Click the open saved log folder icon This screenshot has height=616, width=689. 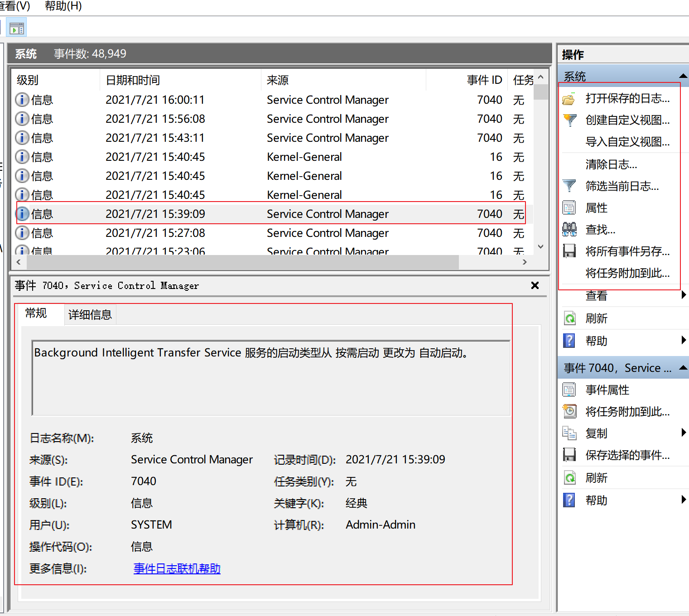click(x=569, y=99)
